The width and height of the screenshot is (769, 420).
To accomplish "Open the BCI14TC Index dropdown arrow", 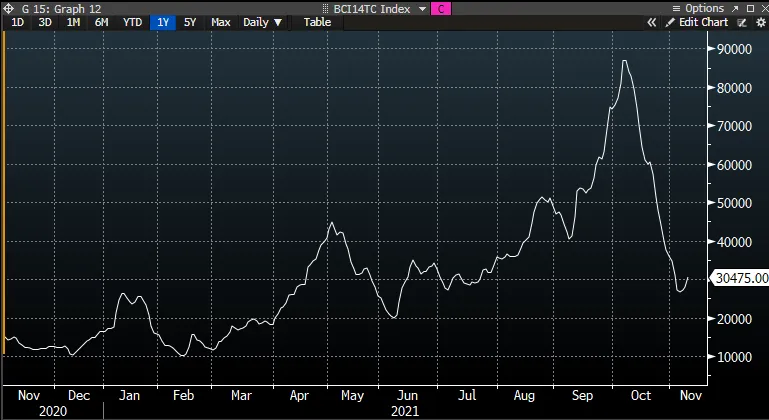I will pos(422,9).
